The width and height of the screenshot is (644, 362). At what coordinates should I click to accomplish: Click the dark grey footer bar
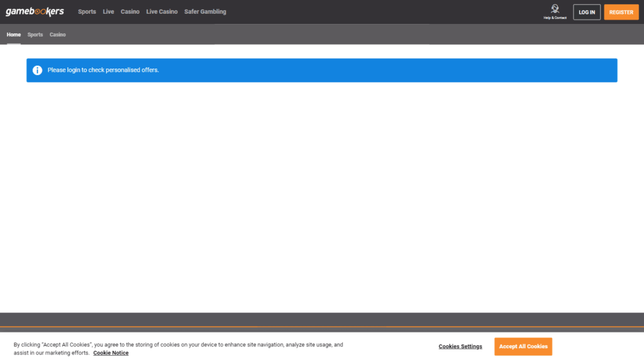pos(322,319)
